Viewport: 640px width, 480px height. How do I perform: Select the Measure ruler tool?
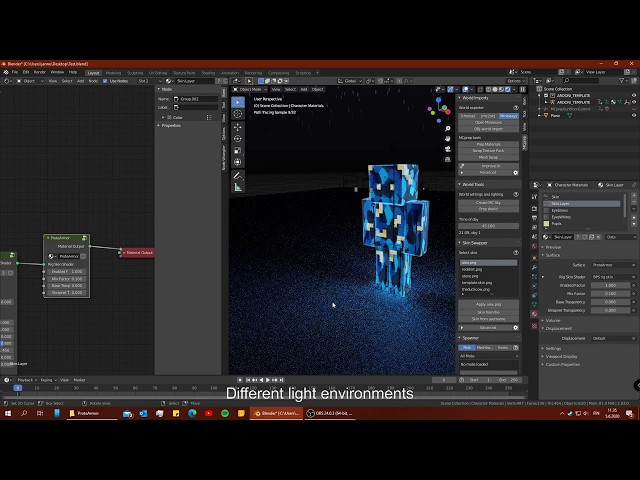tap(238, 188)
